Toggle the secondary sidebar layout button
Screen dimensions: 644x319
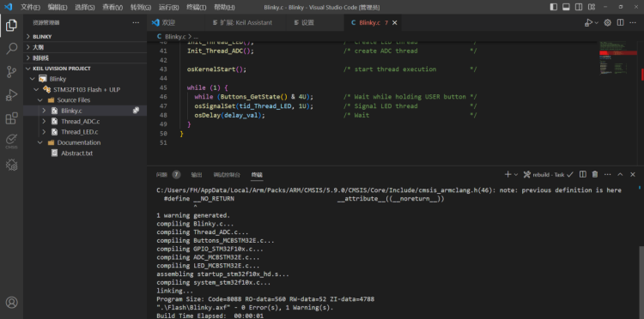click(578, 7)
